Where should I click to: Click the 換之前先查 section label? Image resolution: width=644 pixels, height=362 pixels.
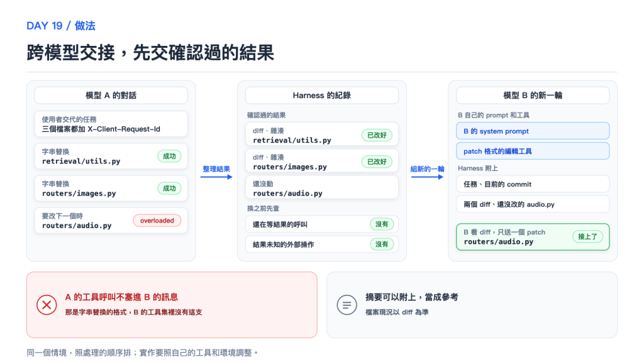(263, 209)
